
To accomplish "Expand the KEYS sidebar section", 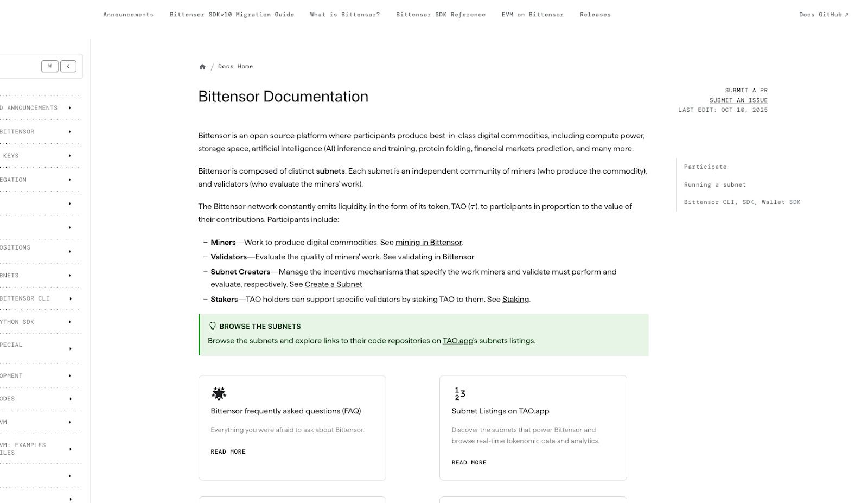I will (x=70, y=156).
